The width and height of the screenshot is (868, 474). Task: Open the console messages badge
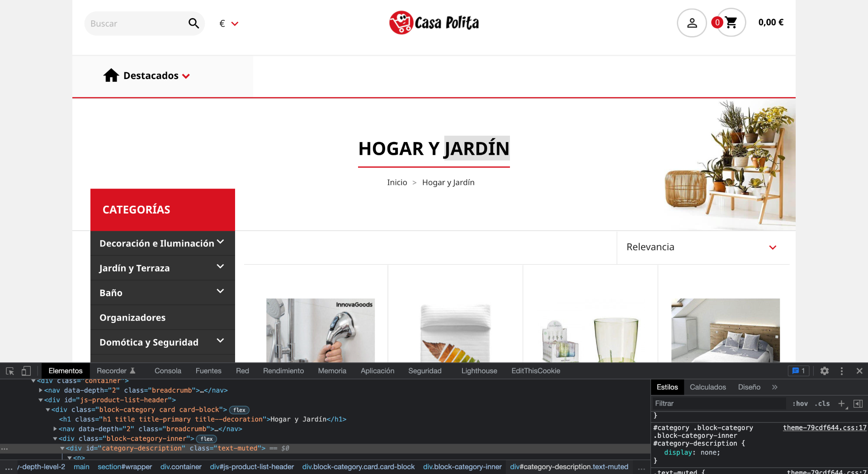799,371
